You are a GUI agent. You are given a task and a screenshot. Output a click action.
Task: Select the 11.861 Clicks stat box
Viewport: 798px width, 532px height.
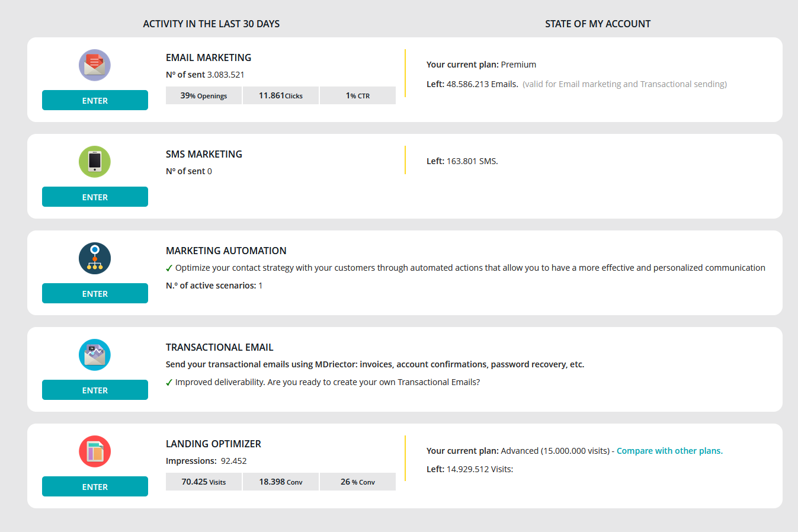click(281, 96)
